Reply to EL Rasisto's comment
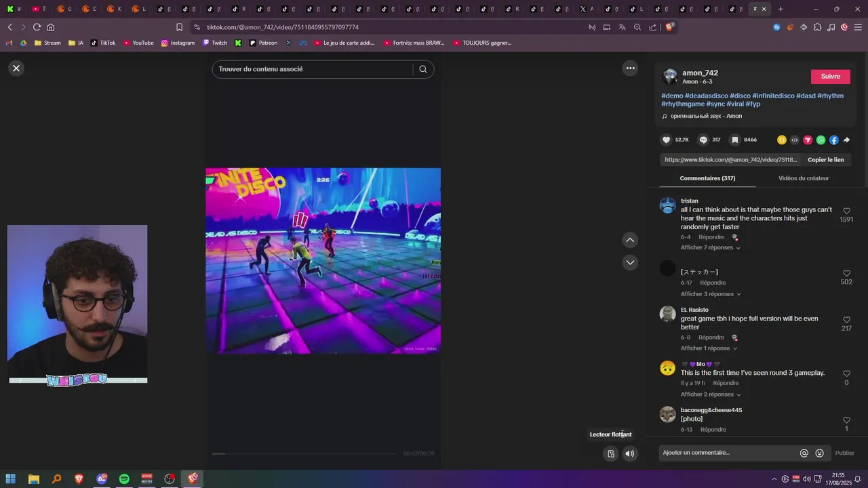This screenshot has height=488, width=868. 711,338
